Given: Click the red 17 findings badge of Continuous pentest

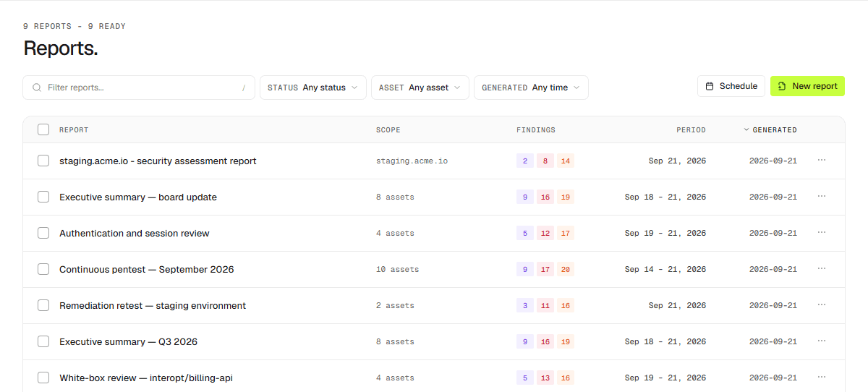Looking at the screenshot, I should coord(545,269).
